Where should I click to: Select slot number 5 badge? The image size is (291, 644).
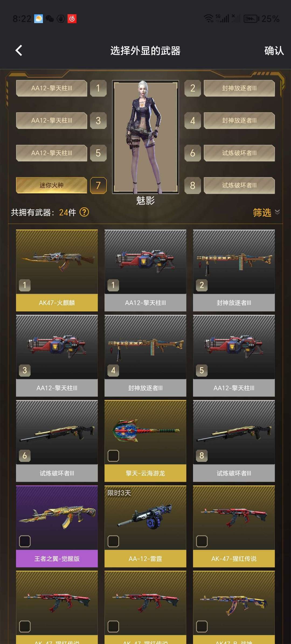(98, 153)
